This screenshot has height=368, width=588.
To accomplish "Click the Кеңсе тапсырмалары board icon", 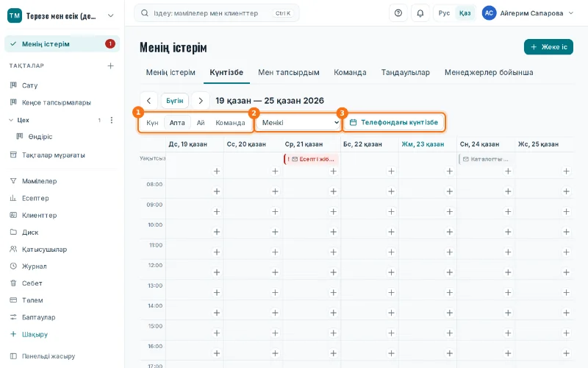I will coord(13,102).
